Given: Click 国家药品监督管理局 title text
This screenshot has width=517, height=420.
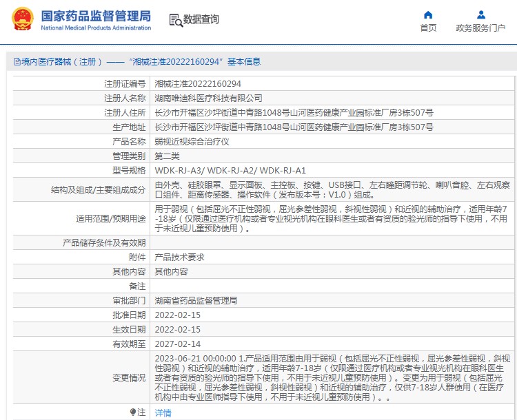Looking at the screenshot, I should pos(96,16).
